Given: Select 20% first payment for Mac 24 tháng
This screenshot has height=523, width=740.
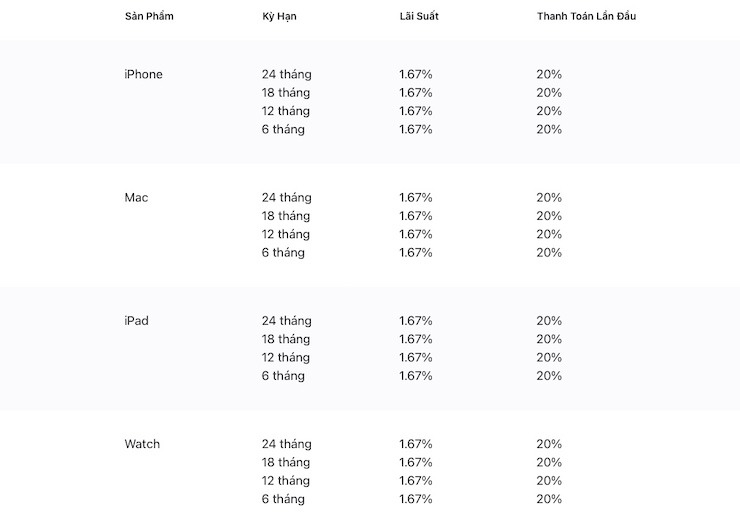Looking at the screenshot, I should [549, 198].
